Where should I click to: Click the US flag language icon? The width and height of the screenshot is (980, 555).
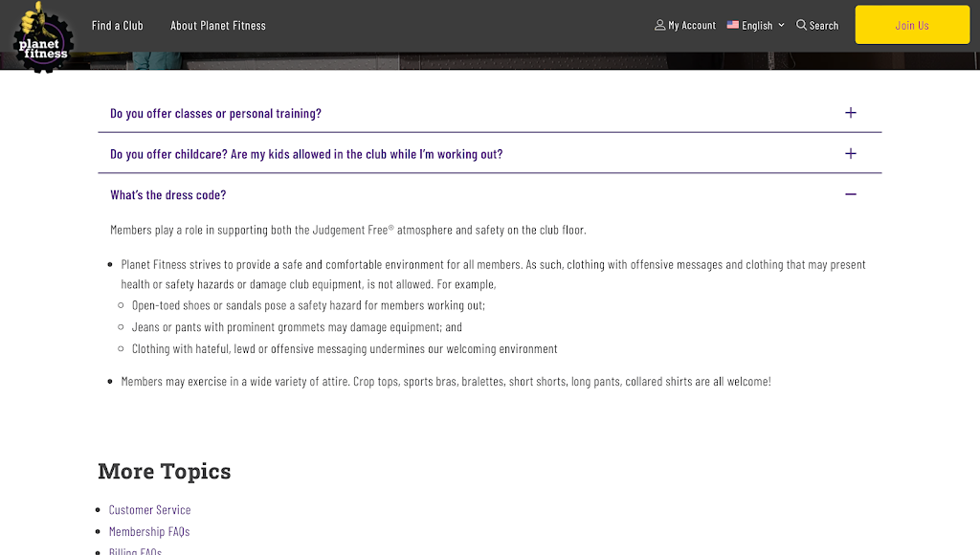[x=733, y=25]
